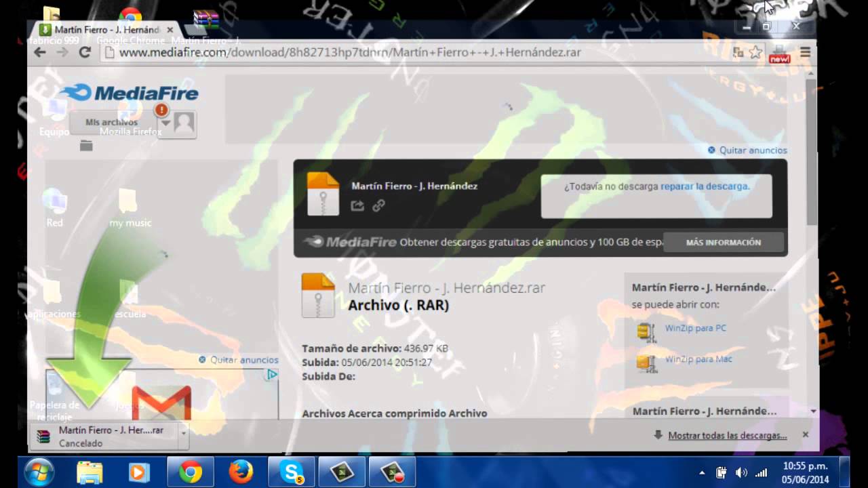
Task: Click the taskbar clock showing 10:55 p.m.
Action: (806, 472)
